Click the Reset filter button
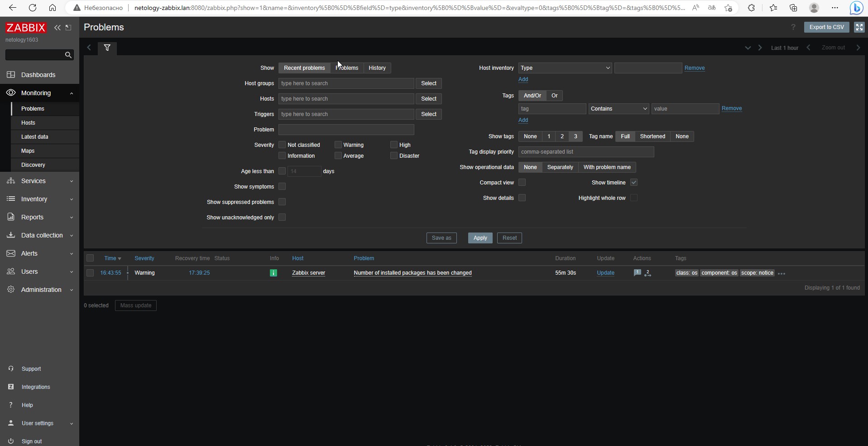868x446 pixels. 509,238
